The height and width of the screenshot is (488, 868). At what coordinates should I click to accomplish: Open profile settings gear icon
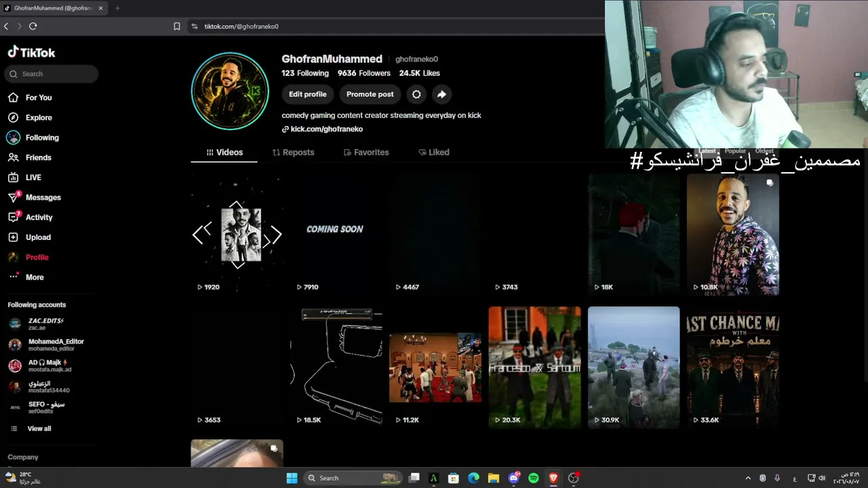(x=416, y=94)
